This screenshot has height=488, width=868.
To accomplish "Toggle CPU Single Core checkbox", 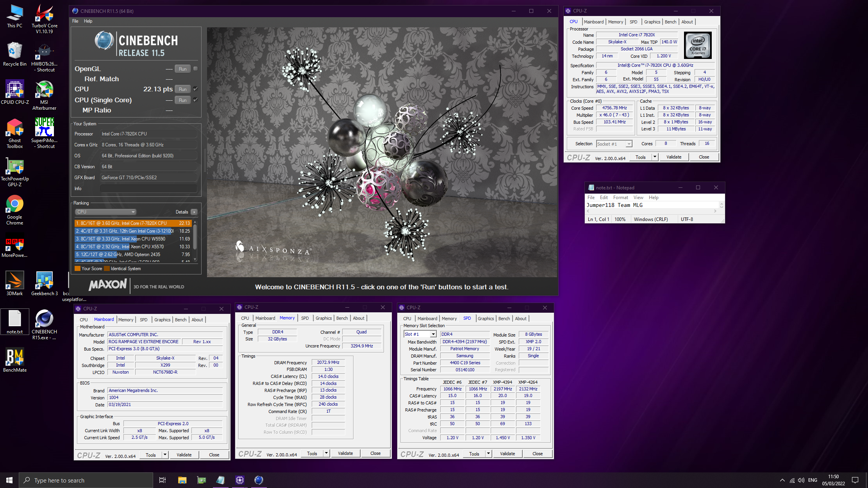I will [196, 100].
